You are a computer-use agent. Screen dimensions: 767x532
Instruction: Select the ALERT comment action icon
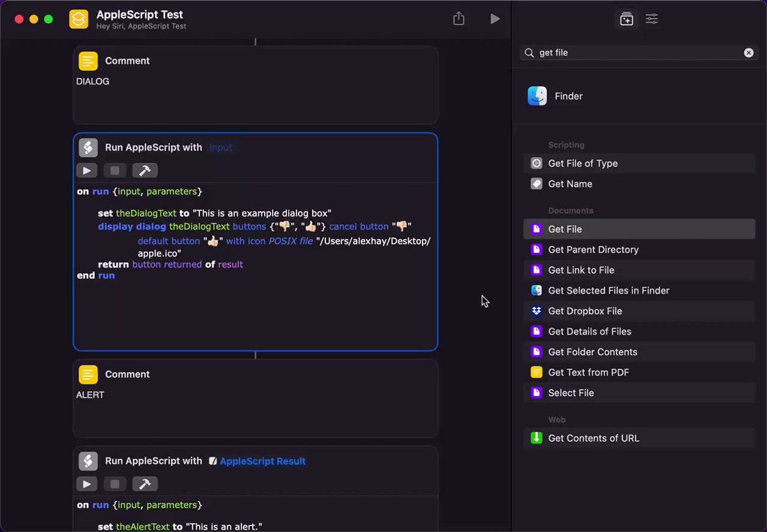pyautogui.click(x=88, y=374)
